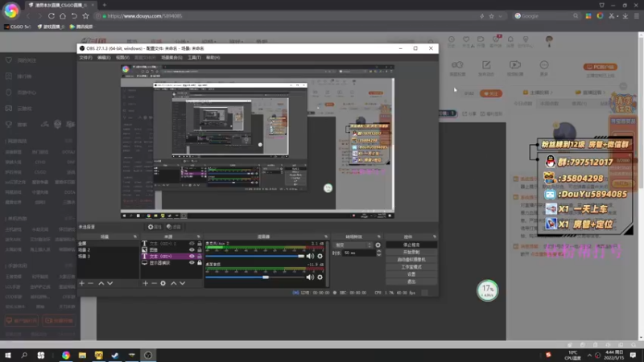The image size is (644, 362).
Task: Move the selected source down
Action: click(x=183, y=283)
